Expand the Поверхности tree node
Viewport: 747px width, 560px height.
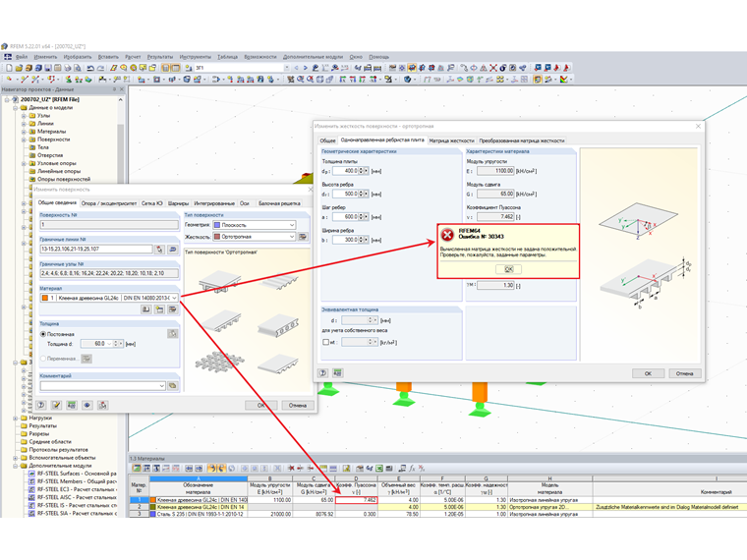[24, 140]
